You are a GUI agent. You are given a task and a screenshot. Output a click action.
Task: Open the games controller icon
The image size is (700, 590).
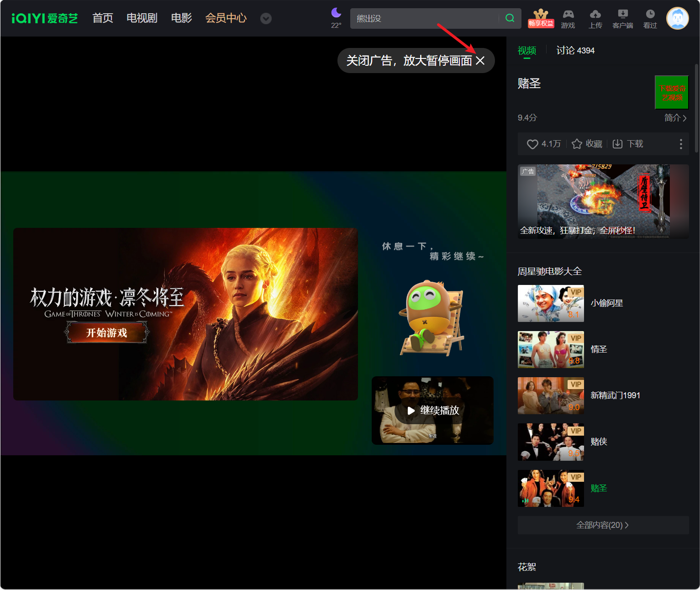tap(568, 15)
